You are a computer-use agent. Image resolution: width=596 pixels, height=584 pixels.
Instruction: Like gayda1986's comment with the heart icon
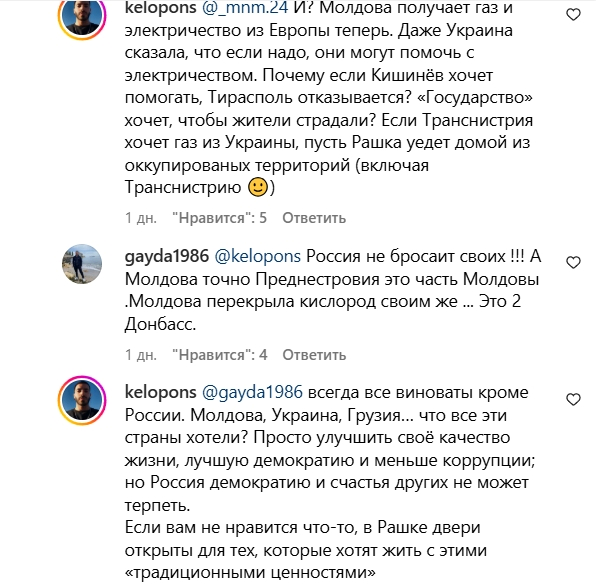(573, 262)
